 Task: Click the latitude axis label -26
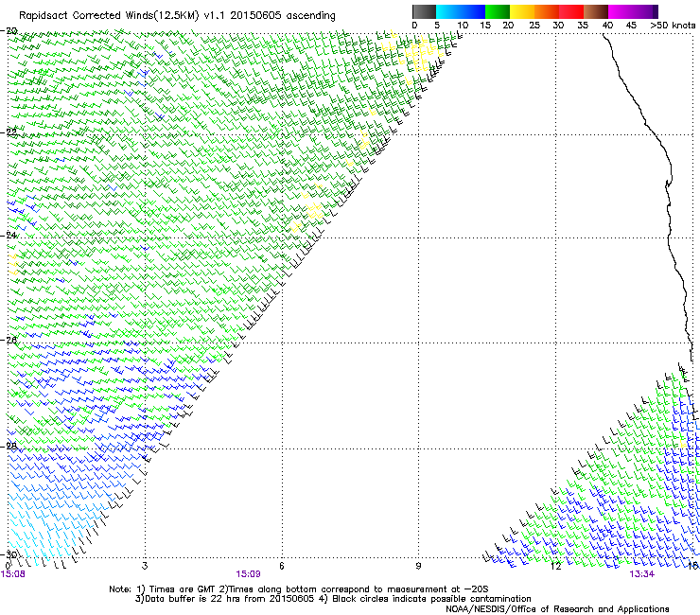[x=9, y=340]
